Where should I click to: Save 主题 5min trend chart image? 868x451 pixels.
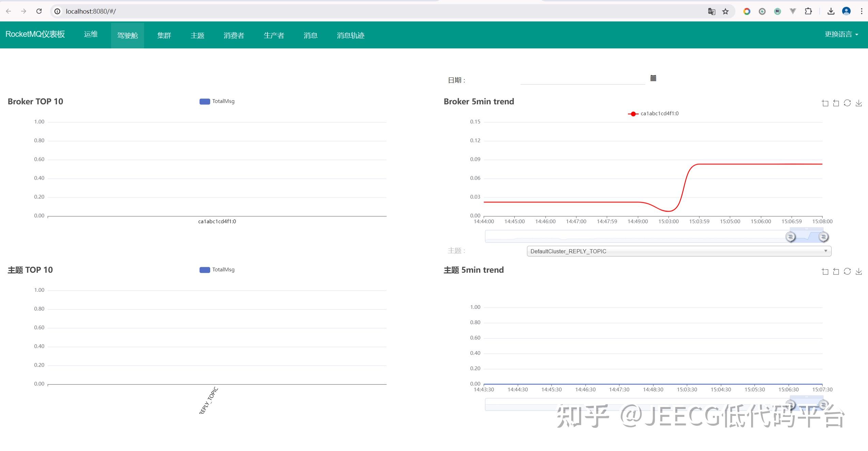[x=859, y=271]
